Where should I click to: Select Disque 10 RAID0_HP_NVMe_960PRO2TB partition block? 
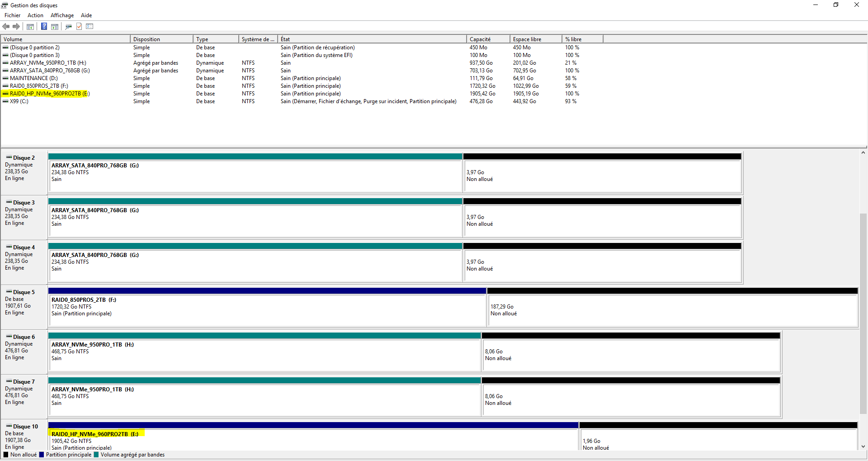tap(313, 436)
